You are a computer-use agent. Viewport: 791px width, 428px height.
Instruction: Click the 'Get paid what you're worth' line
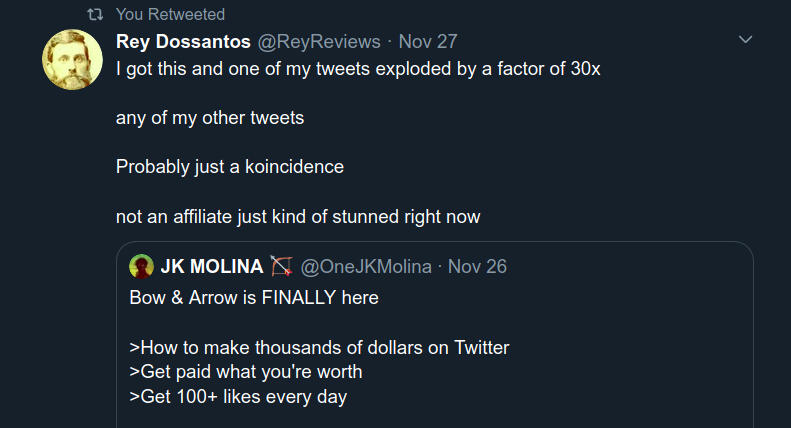[x=246, y=372]
